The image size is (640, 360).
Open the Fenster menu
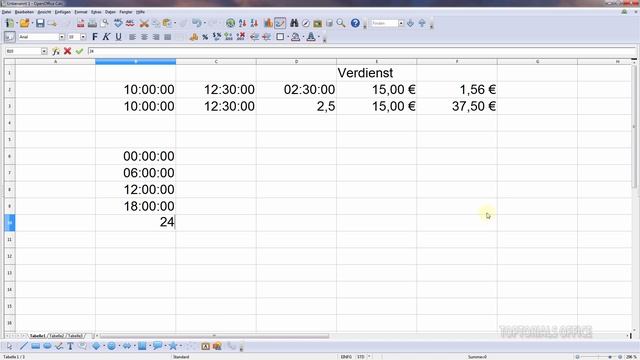126,12
